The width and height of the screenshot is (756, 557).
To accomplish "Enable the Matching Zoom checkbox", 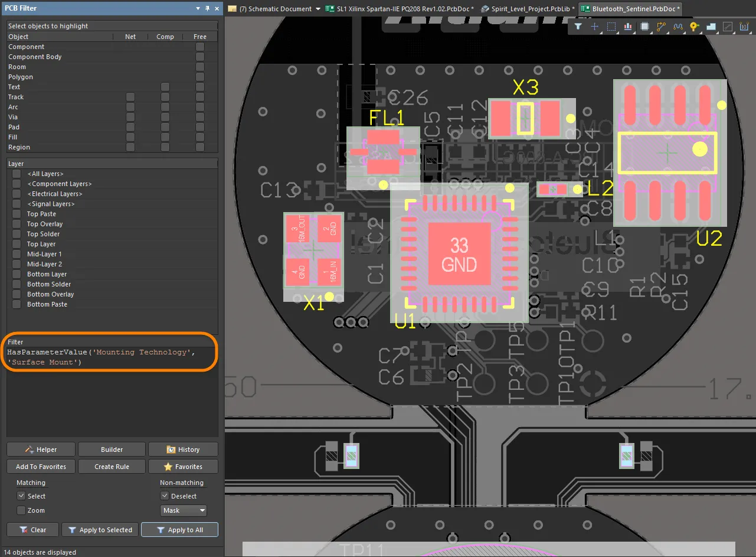I will pyautogui.click(x=21, y=510).
